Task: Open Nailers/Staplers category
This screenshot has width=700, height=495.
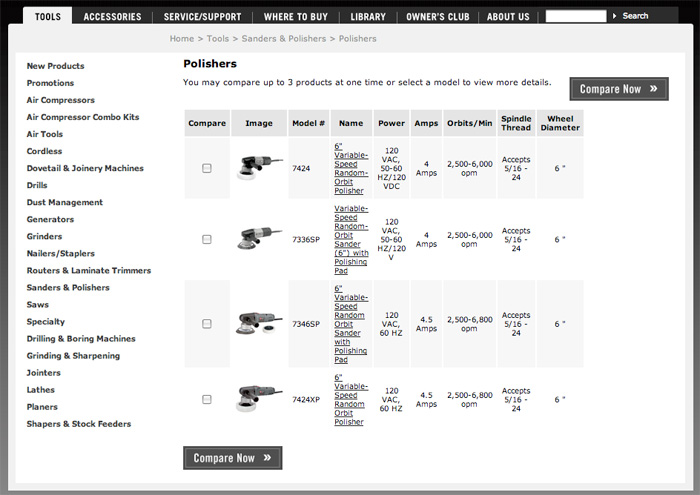Action: (x=61, y=254)
